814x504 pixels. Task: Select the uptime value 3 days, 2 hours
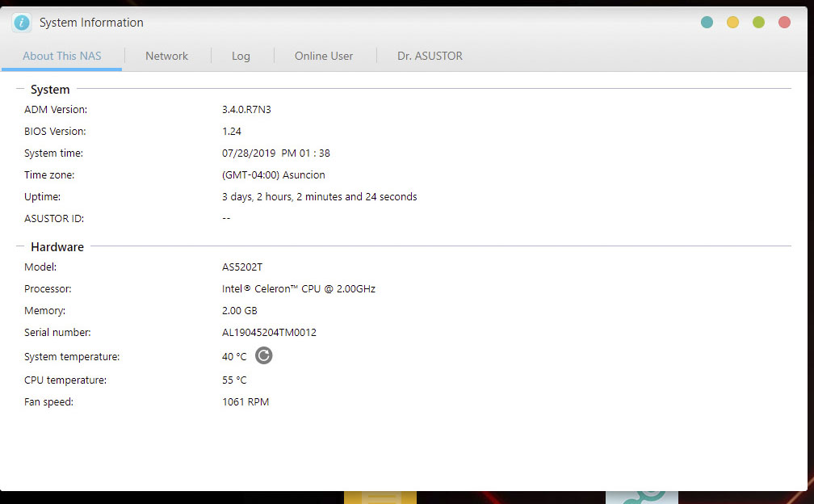click(319, 197)
